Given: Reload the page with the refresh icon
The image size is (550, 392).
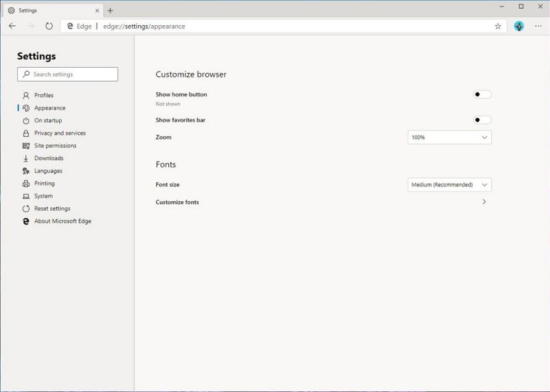Looking at the screenshot, I should 49,26.
